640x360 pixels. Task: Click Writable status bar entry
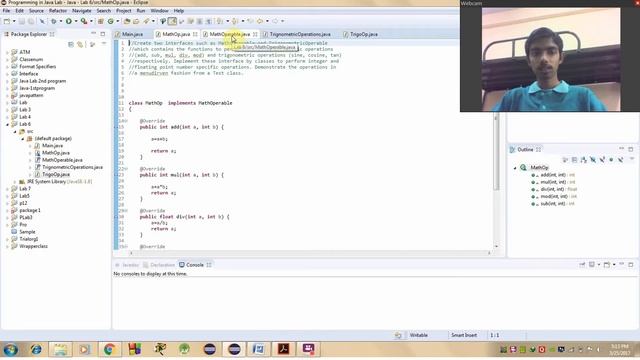point(419,335)
